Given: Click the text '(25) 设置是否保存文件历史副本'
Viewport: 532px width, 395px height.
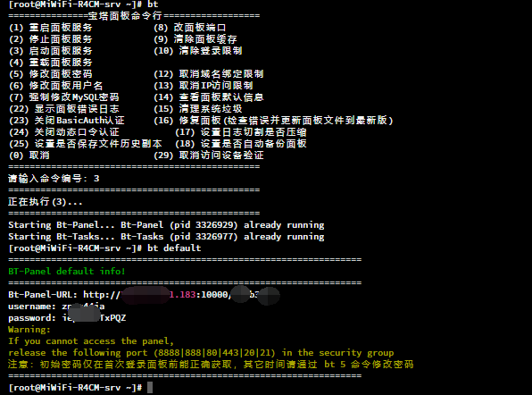Looking at the screenshot, I should point(85,144).
